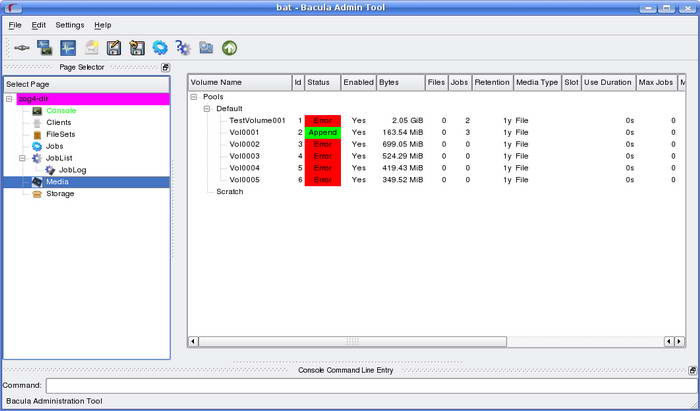Screen dimensions: 700x411
Task: Open the Storage page label
Action: (x=60, y=194)
